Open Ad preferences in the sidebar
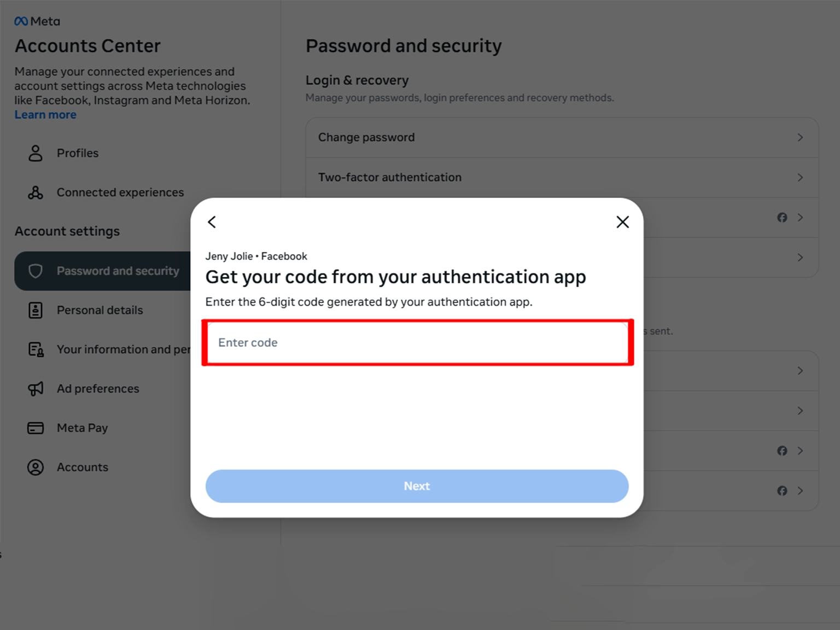The image size is (840, 630). coord(98,389)
